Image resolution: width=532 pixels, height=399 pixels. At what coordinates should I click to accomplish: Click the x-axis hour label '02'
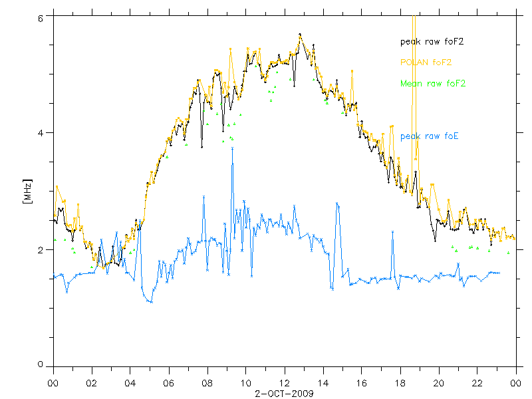coord(92,384)
